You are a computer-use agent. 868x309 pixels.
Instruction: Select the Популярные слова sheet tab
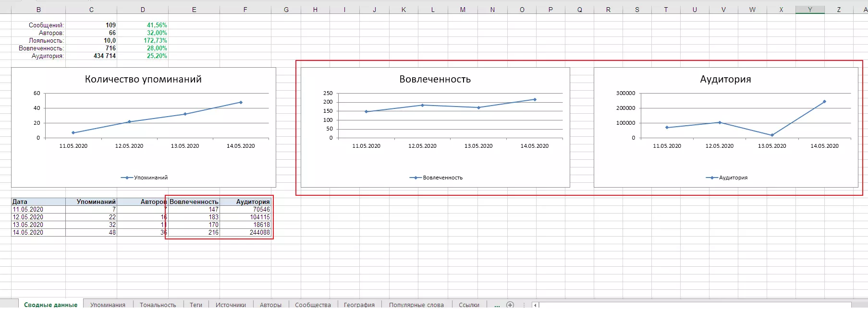point(416,305)
